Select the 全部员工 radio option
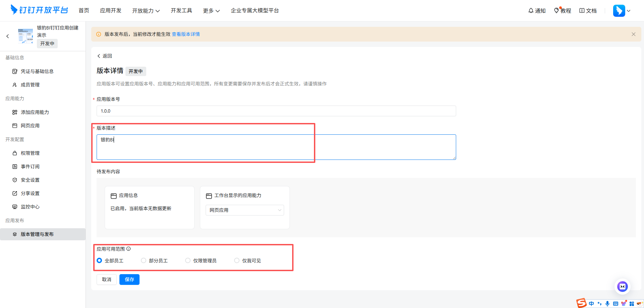 99,260
